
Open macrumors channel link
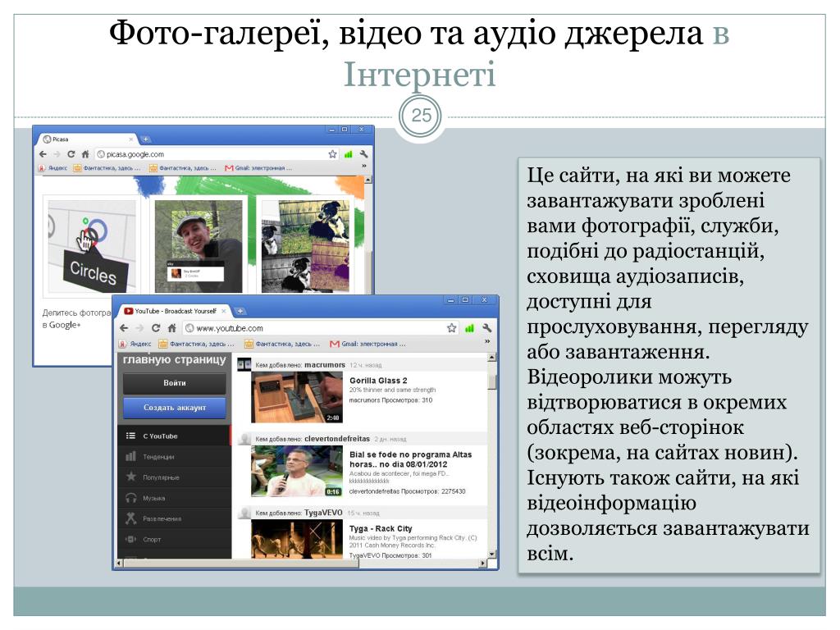pos(325,365)
